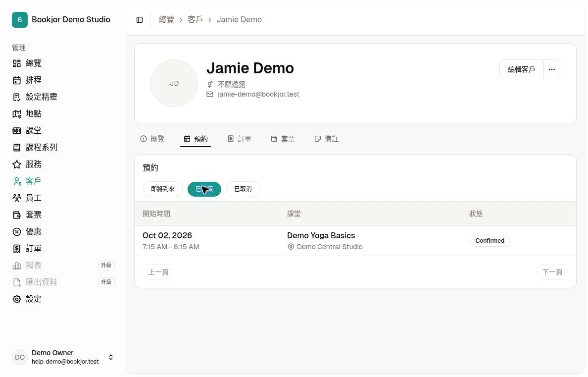Toggle the highlighted 已結束 filter chip
The width and height of the screenshot is (588, 377).
(204, 189)
